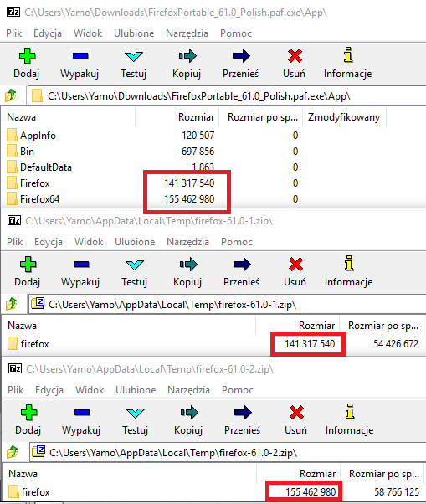Open the Plik menu in top window
The image size is (426, 504).
click(14, 33)
